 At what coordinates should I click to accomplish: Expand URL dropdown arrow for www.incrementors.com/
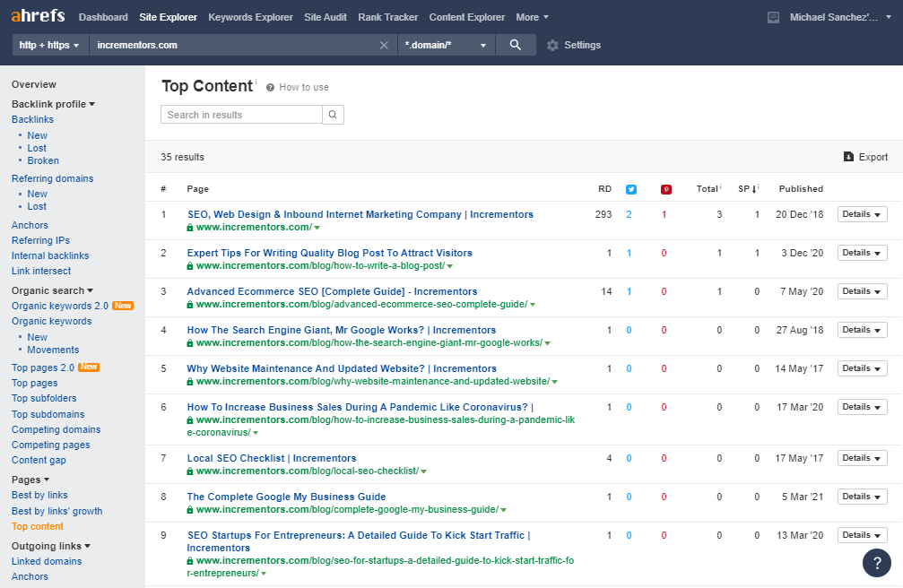click(x=317, y=228)
